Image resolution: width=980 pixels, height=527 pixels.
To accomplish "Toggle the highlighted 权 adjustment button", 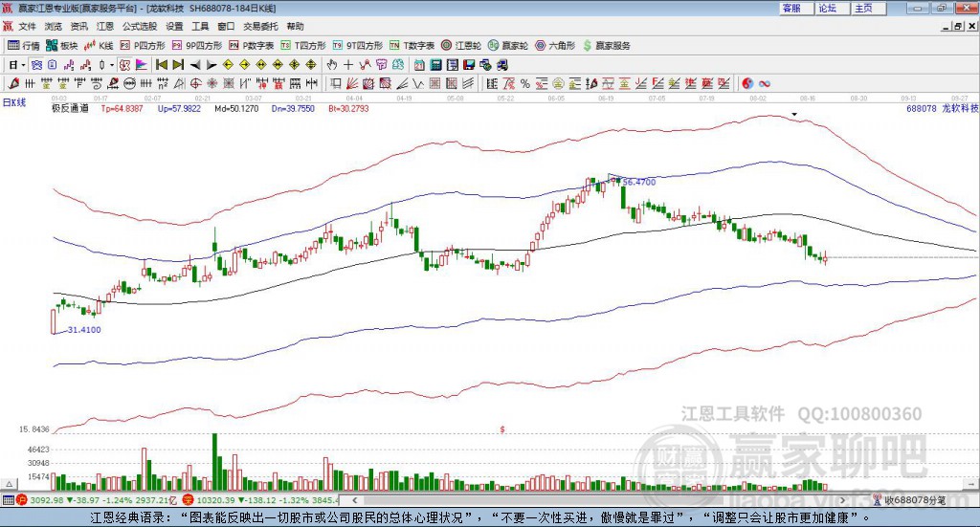I will pyautogui.click(x=124, y=65).
